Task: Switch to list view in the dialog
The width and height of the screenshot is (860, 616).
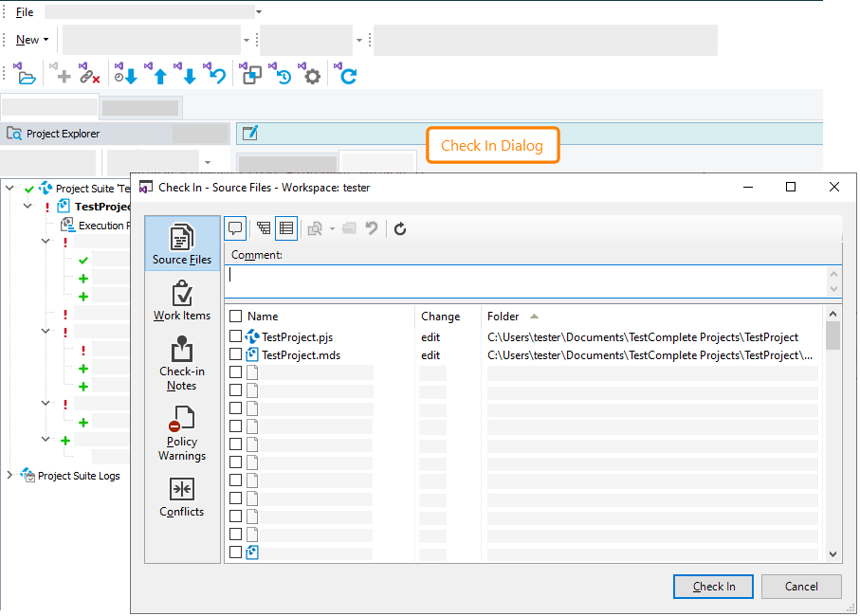Action: tap(286, 227)
